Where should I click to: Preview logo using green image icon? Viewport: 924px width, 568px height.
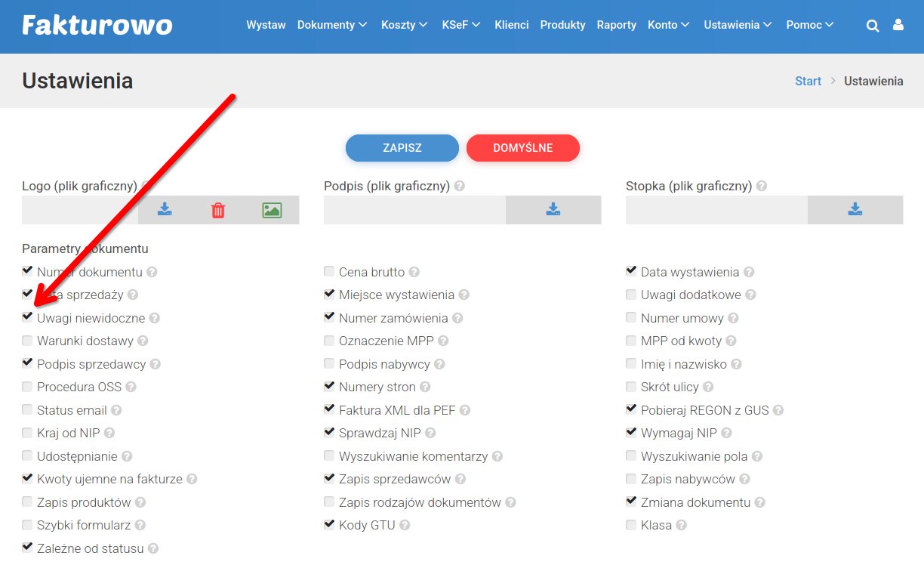tap(272, 210)
